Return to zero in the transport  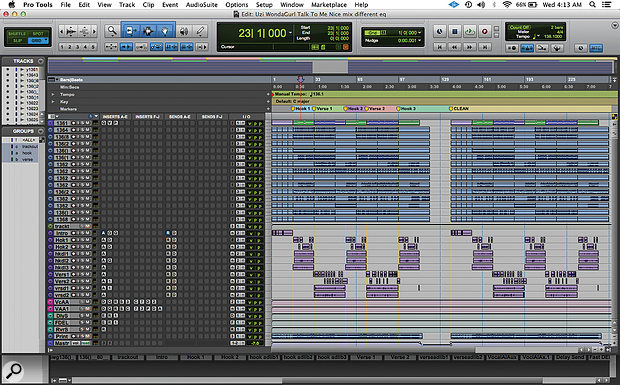point(440,47)
